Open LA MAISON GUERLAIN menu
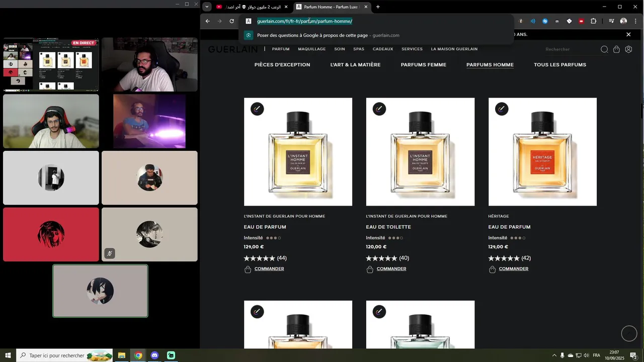Image resolution: width=644 pixels, height=362 pixels. 454,49
